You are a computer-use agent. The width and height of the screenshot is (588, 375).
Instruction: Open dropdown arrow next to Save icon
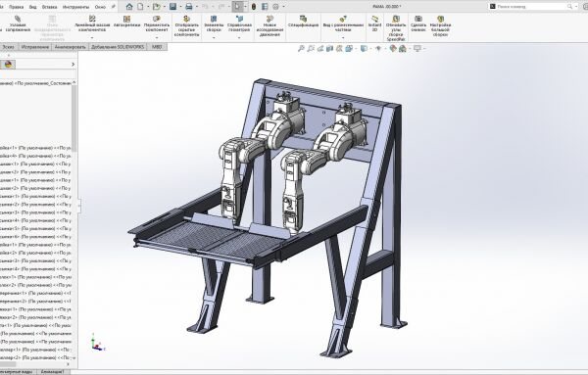coord(180,7)
